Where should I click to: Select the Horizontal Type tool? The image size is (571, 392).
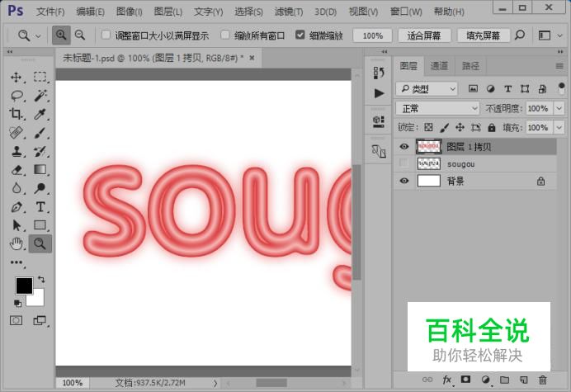(x=40, y=207)
